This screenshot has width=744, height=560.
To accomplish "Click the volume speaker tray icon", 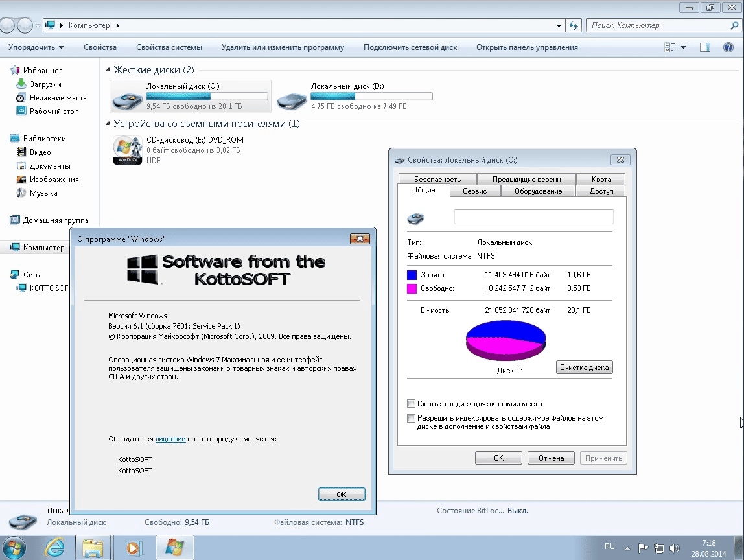I will [x=674, y=548].
